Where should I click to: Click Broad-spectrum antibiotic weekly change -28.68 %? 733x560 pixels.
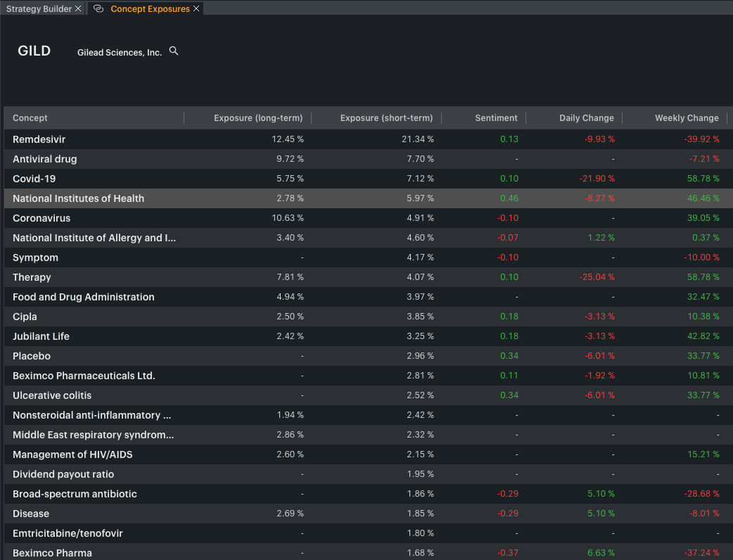[x=701, y=494]
